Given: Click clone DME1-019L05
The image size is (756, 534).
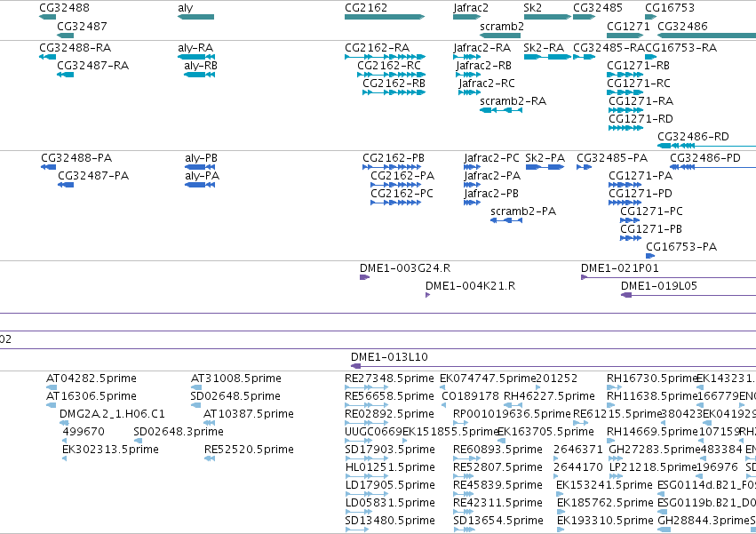Looking at the screenshot, I should pos(688,295).
